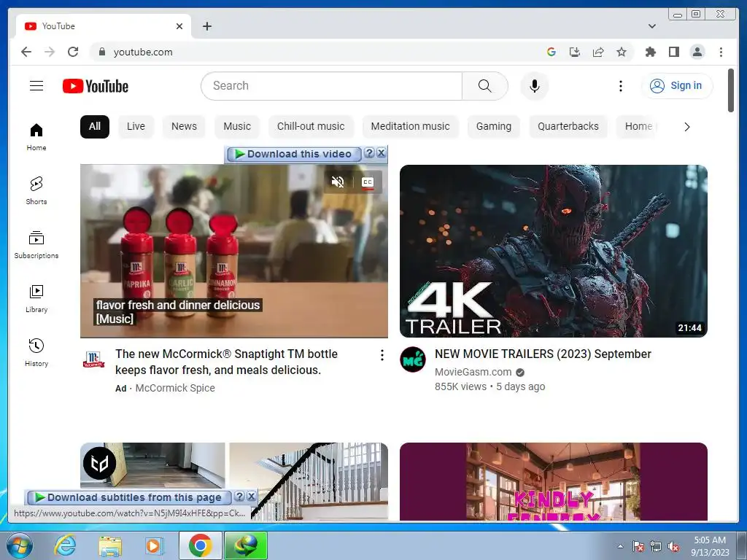Open Internet Download Manager in taskbar
Screen dimensions: 747x560
point(246,545)
